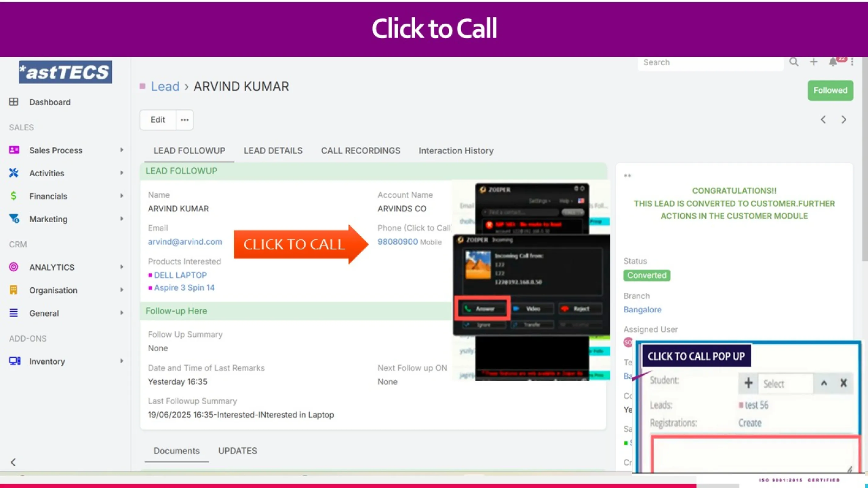Call 98080900 using the click-to-call link
The width and height of the screenshot is (868, 488).
pos(398,242)
